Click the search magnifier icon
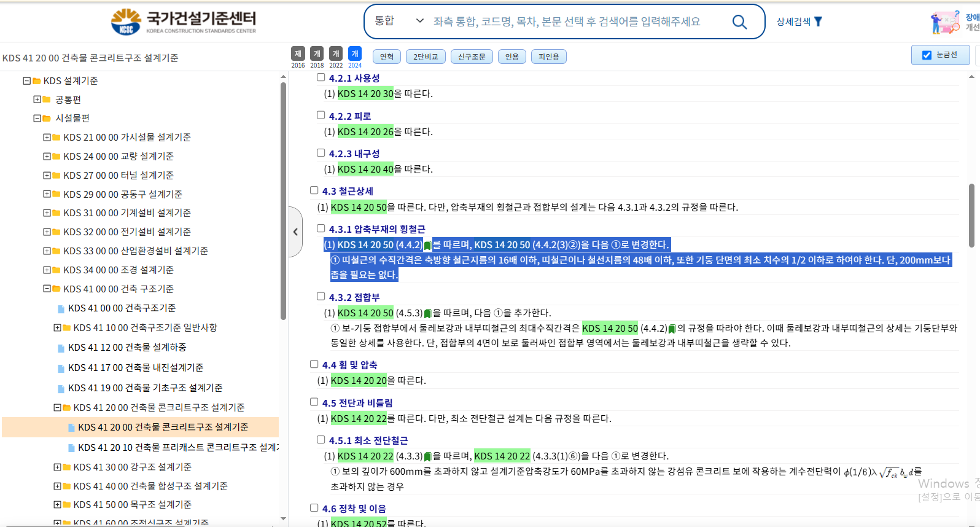Screen dimensions: 980x527 [739, 22]
